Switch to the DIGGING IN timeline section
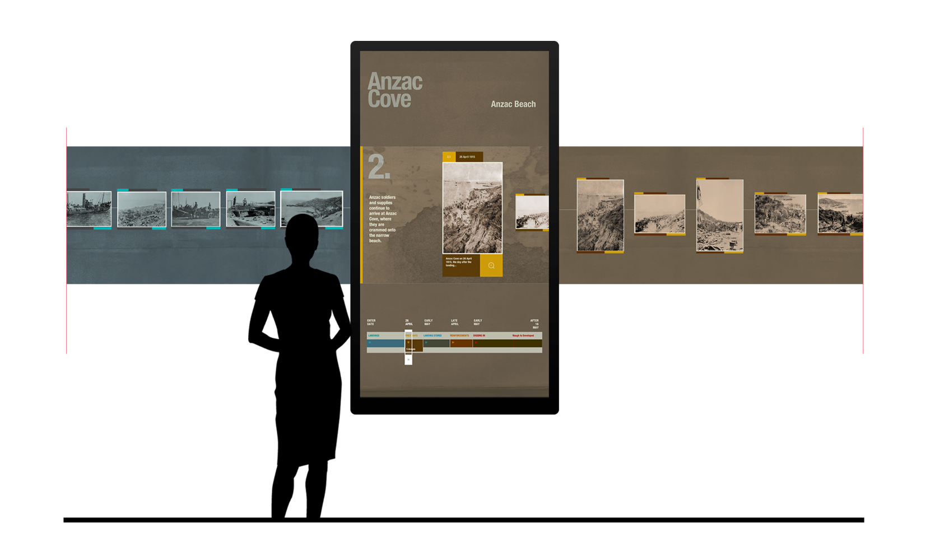Image resolution: width=930 pixels, height=560 pixels. (x=479, y=335)
